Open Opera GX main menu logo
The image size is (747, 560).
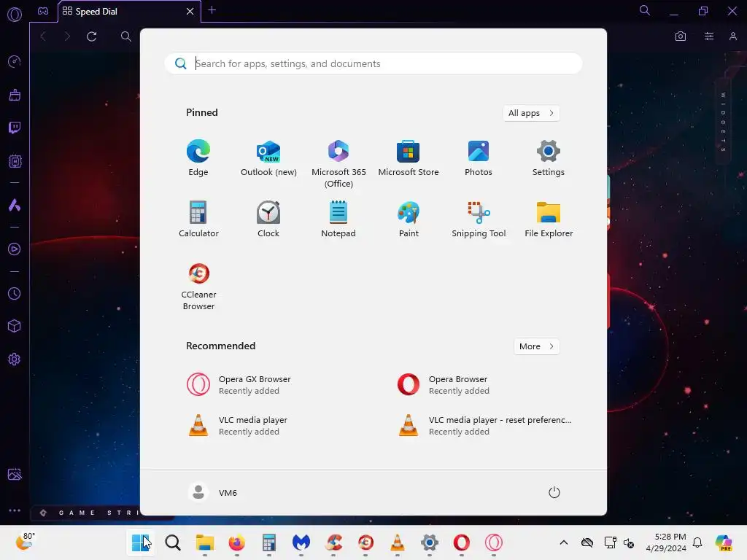pyautogui.click(x=15, y=15)
